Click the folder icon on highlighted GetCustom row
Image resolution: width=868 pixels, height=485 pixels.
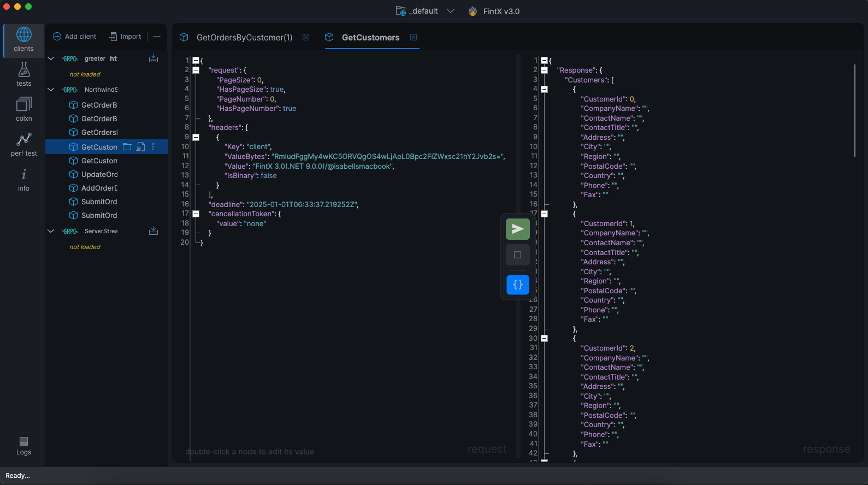pyautogui.click(x=127, y=146)
